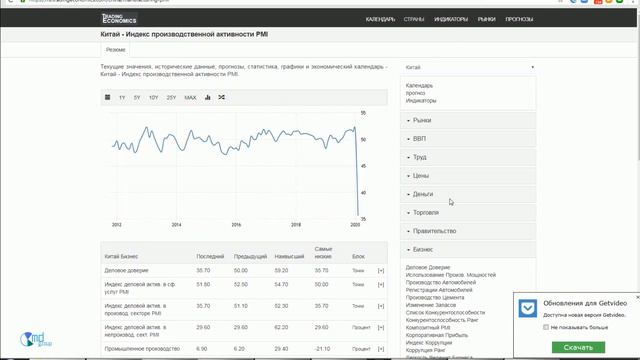The width and height of the screenshot is (640, 360).
Task: Open Прогноз link in sidebar
Action: [415, 93]
